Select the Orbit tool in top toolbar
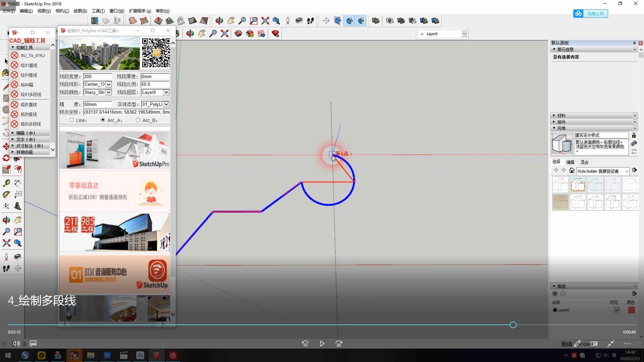Viewport: 644px width, 362px height. pos(219,21)
